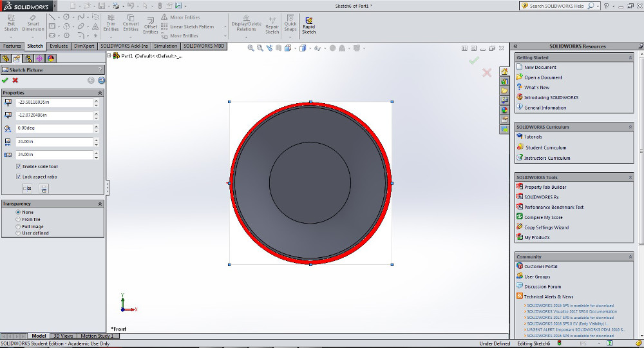Click the Exit Sketch tool
This screenshot has height=348, width=644.
[11, 23]
